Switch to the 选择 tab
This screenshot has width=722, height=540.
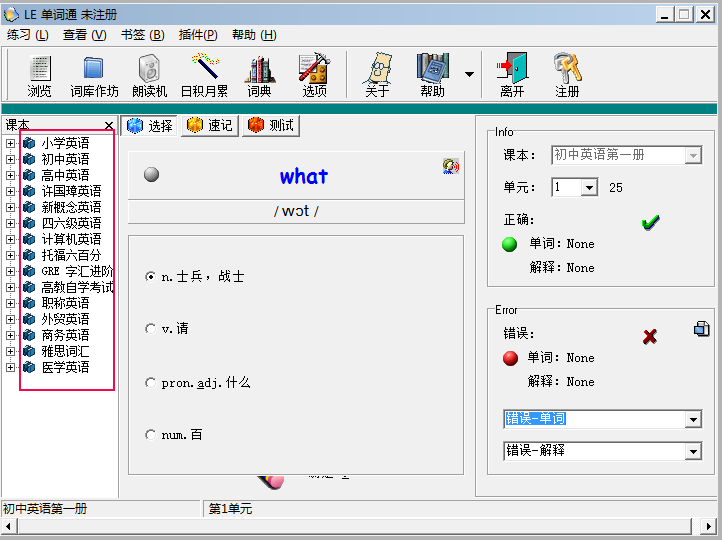(150, 125)
